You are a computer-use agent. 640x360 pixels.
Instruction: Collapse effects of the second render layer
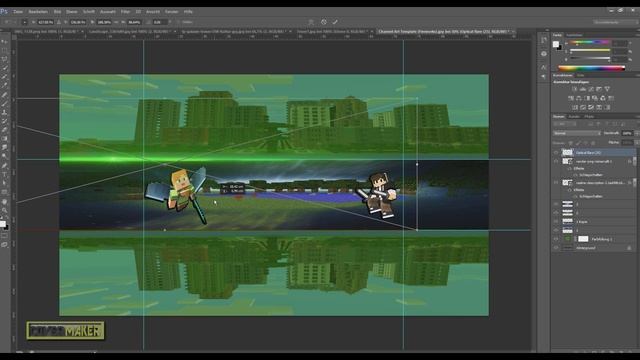point(634,182)
